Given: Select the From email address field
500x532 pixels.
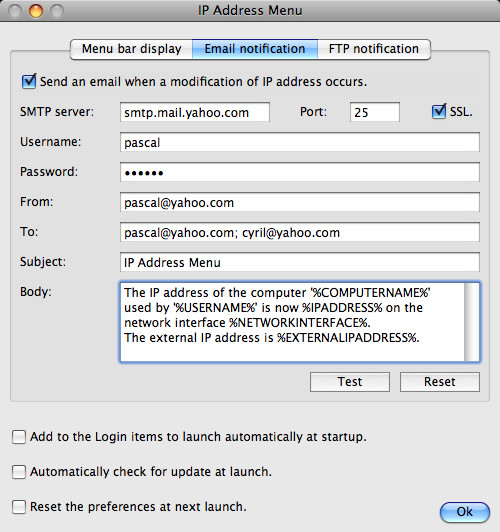Looking at the screenshot, I should (x=300, y=202).
